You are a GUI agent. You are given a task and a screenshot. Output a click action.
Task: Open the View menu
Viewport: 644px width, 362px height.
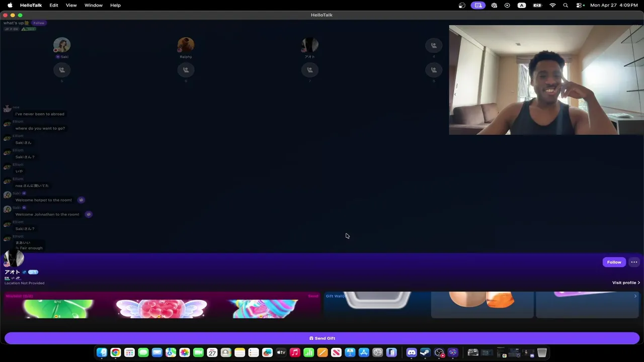pyautogui.click(x=71, y=5)
